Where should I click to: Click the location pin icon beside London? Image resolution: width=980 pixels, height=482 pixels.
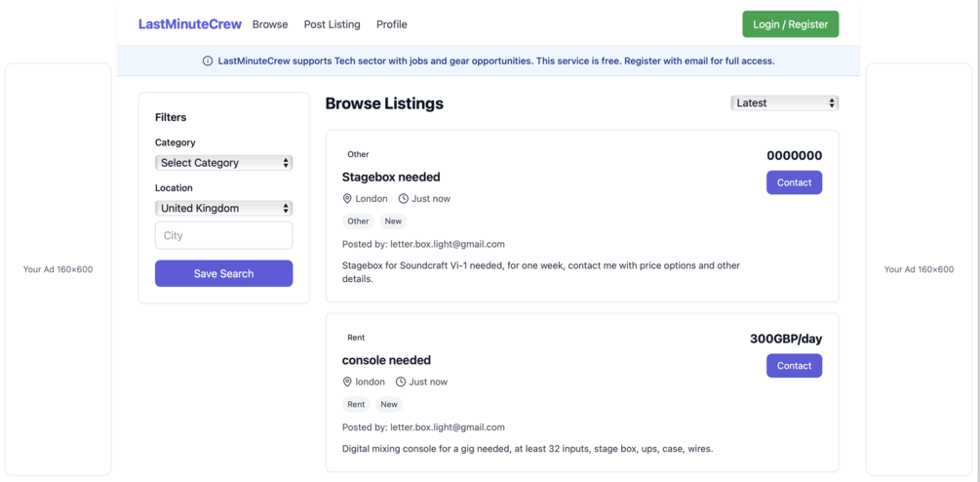[347, 199]
